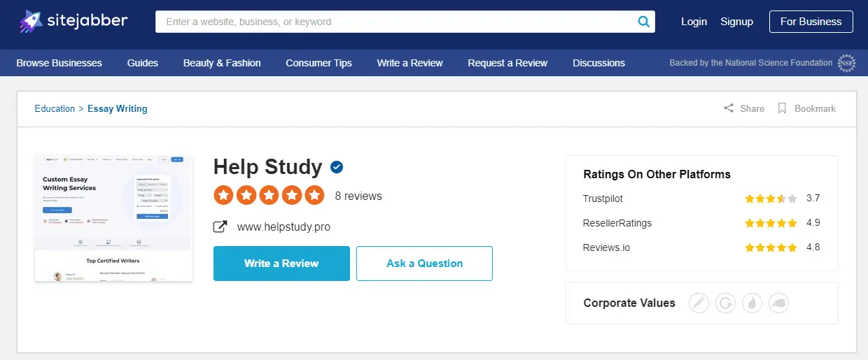The width and height of the screenshot is (868, 360).
Task: Click the Trustpilot star rating
Action: tap(771, 199)
